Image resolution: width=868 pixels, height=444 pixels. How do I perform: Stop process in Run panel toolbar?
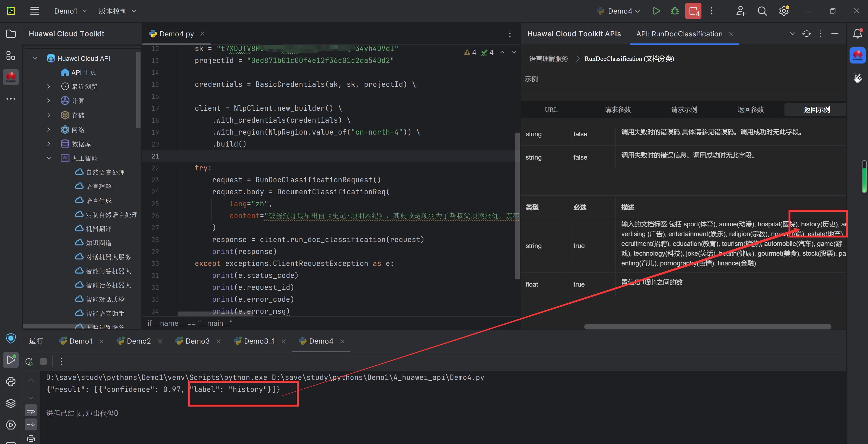(43, 361)
